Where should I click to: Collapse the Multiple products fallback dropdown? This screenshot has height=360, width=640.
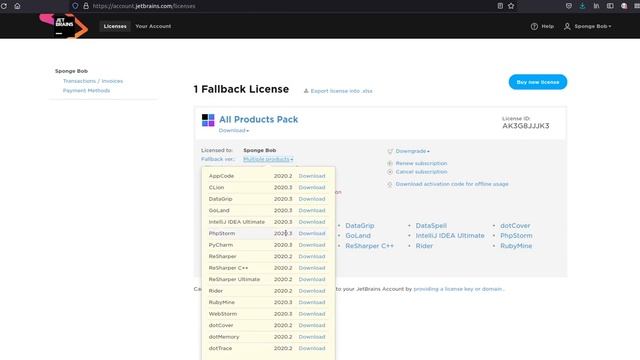[268, 159]
